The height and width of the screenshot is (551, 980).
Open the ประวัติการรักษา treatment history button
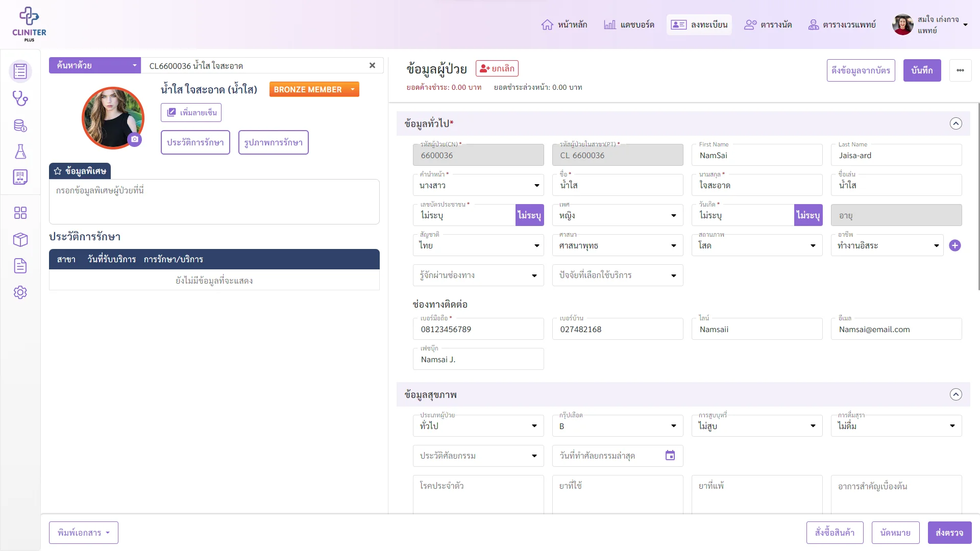tap(195, 142)
